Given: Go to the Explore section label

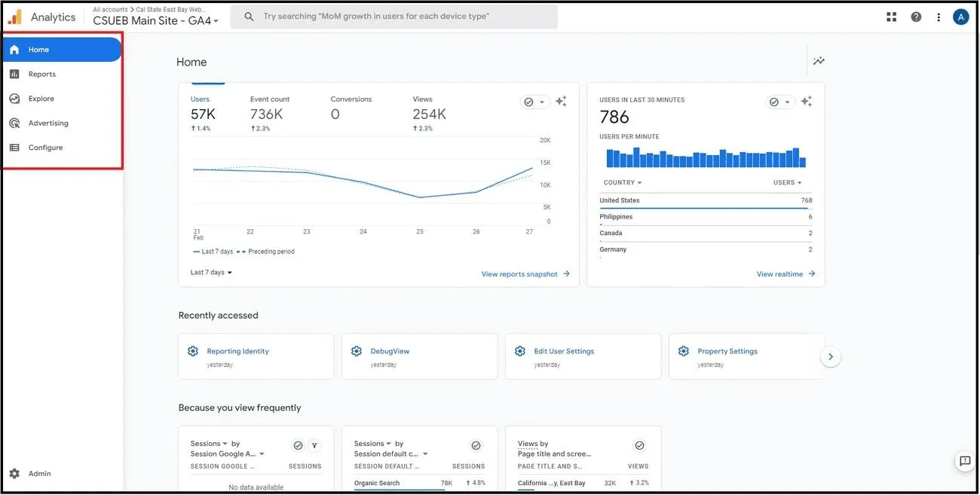Looking at the screenshot, I should pyautogui.click(x=41, y=99).
